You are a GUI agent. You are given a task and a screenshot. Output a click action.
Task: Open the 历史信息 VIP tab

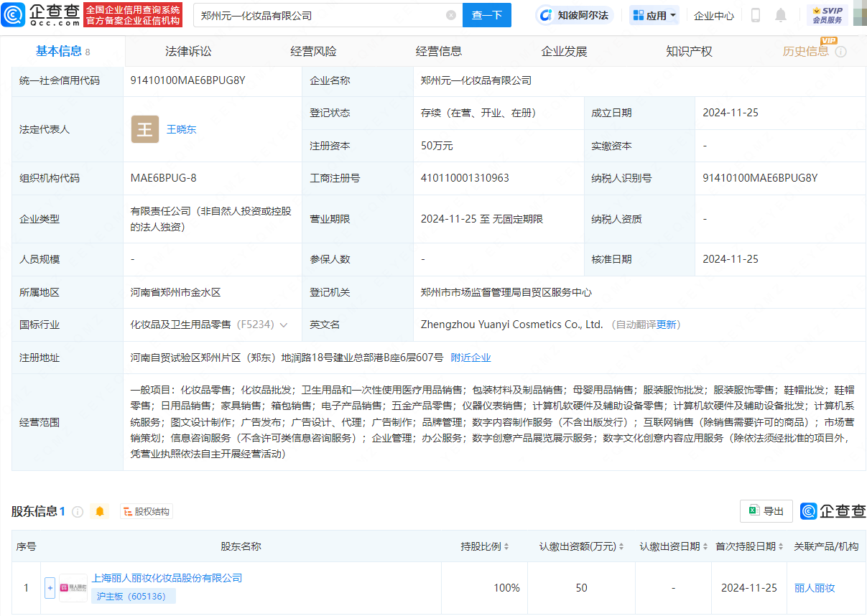tap(806, 51)
